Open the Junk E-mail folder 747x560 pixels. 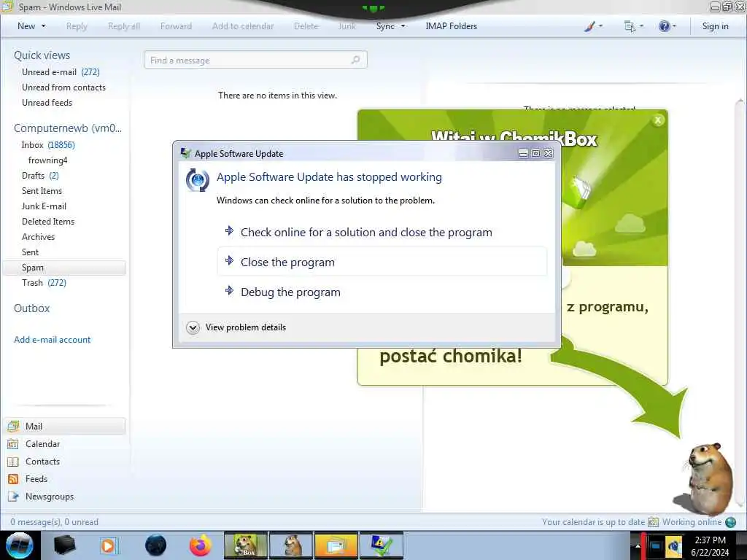[x=44, y=206]
